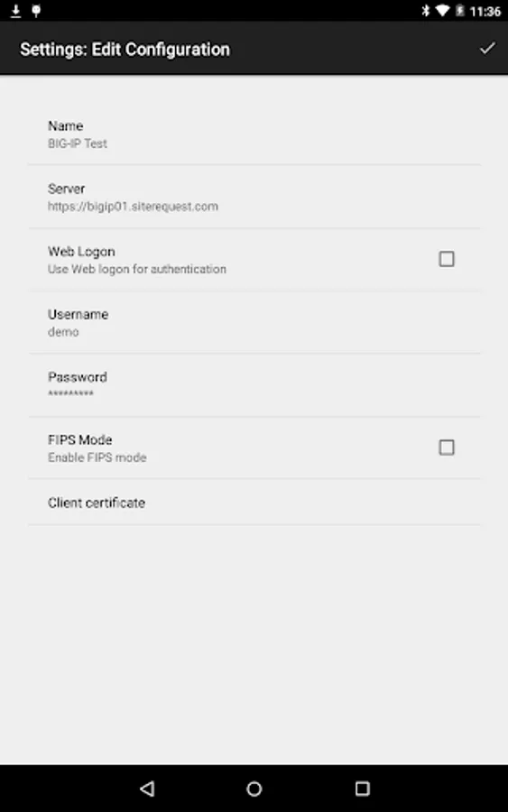Tap the checkmark to save configuration
Screen dimensions: 508x812
click(x=486, y=49)
